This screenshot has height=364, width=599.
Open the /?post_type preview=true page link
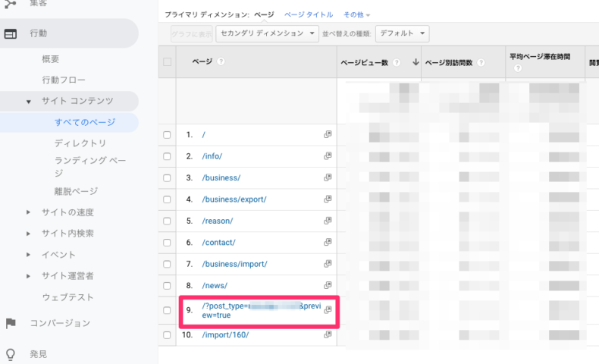click(262, 310)
